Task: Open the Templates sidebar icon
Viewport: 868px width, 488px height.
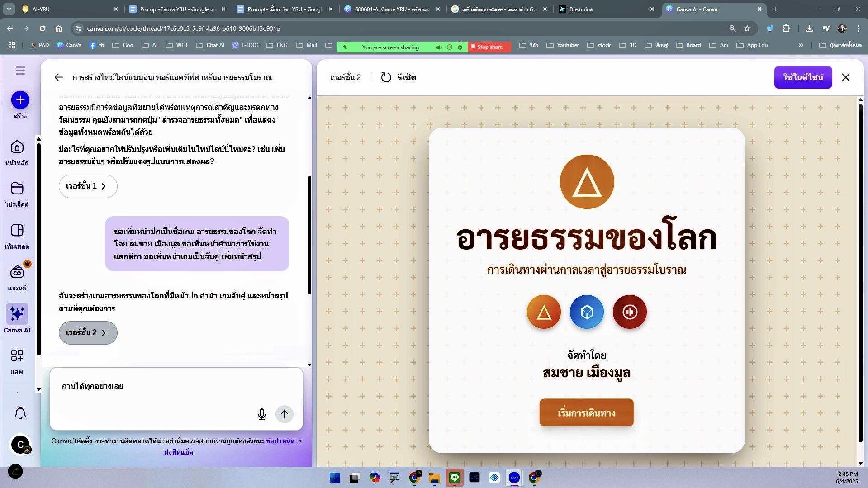Action: click(x=17, y=231)
